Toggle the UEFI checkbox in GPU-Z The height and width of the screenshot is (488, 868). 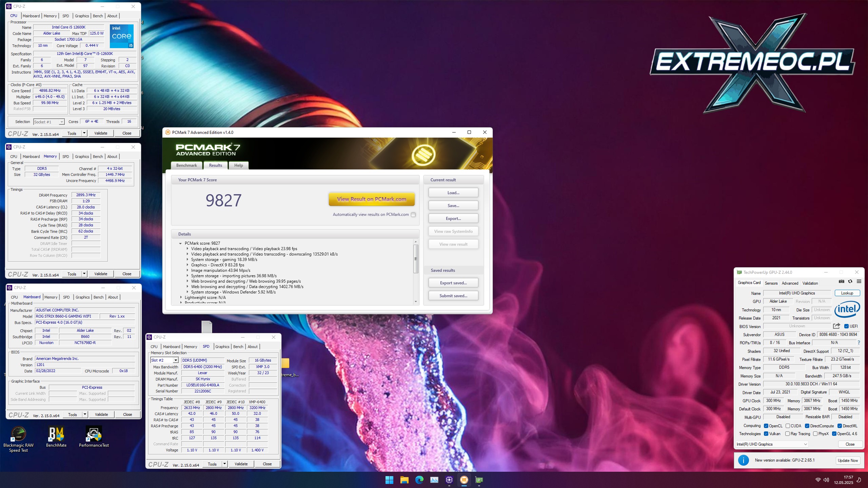coord(846,326)
